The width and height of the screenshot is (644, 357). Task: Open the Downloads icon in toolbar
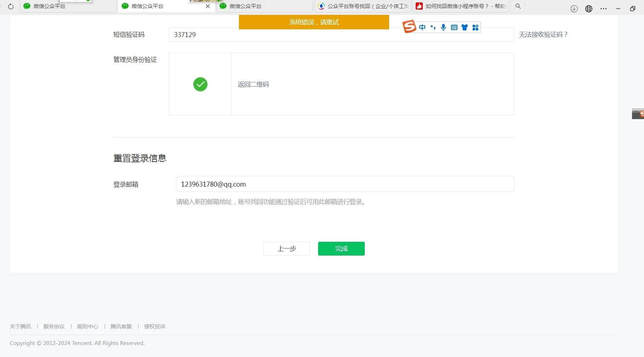pos(574,8)
